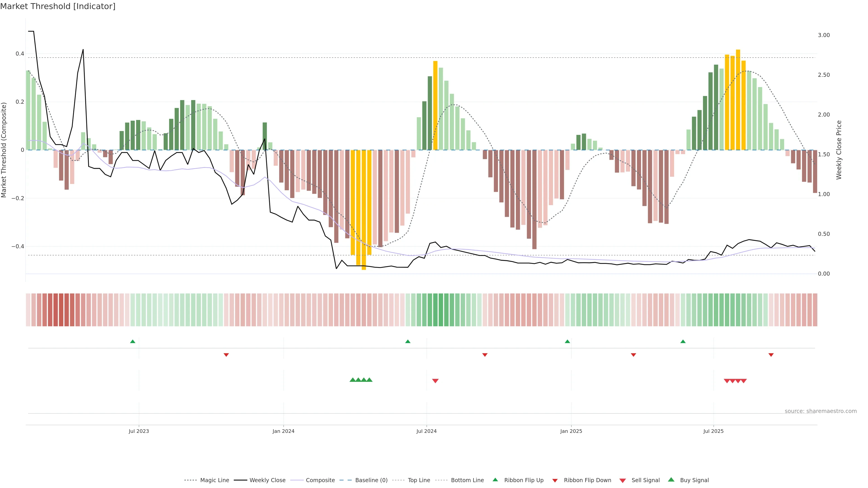This screenshot has width=868, height=488.
Task: Click the Jul 2024 x-axis label
Action: tap(426, 431)
